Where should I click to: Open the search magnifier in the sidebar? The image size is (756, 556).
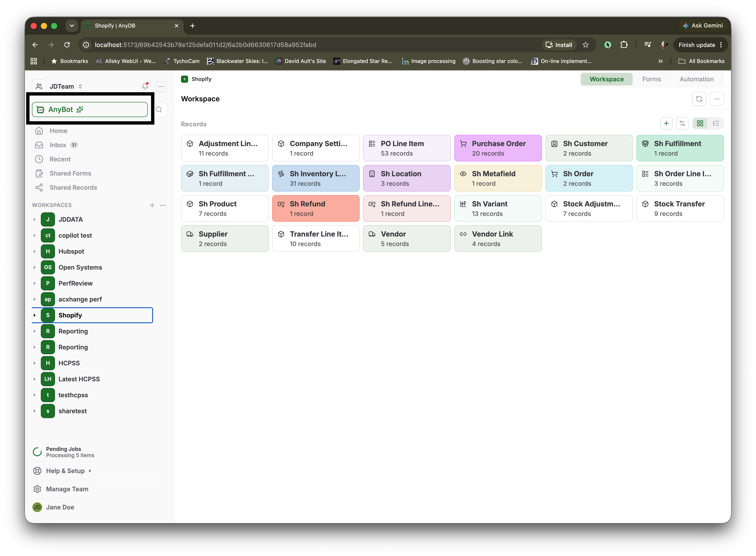(159, 110)
